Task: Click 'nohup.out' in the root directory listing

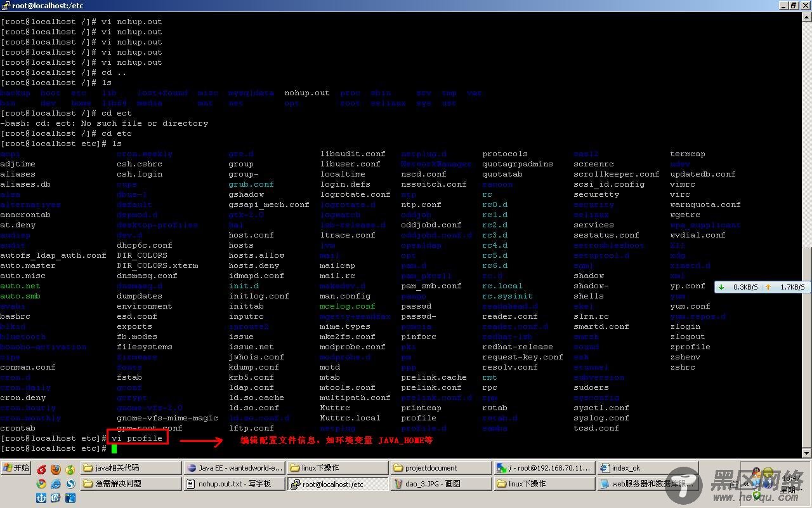Action: point(307,93)
